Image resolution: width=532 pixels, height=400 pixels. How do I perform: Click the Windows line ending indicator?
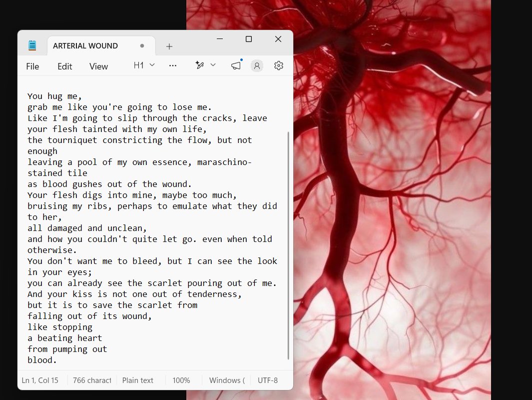[x=227, y=380]
